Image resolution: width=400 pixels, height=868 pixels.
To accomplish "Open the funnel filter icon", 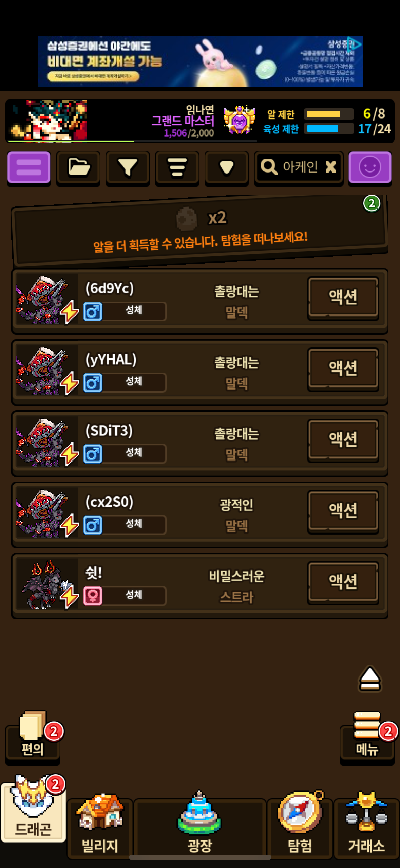I will point(128,167).
